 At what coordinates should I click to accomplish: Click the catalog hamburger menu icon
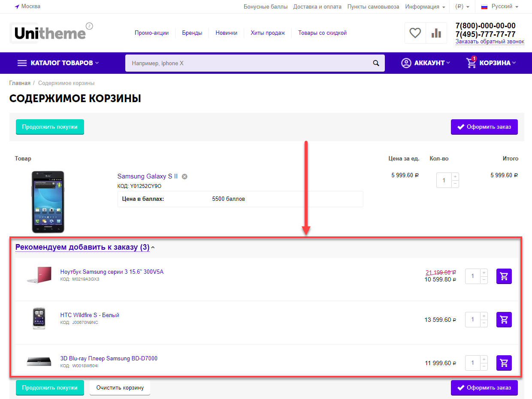(22, 63)
